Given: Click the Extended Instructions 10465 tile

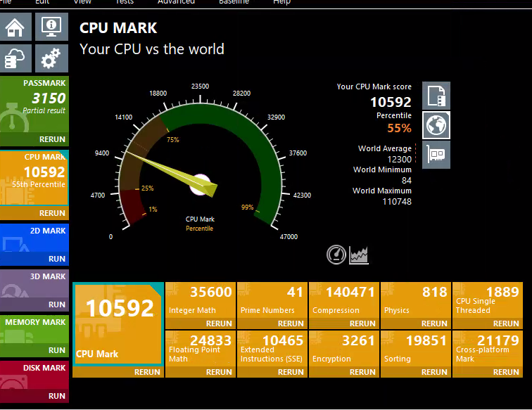Looking at the screenshot, I should 272,349.
